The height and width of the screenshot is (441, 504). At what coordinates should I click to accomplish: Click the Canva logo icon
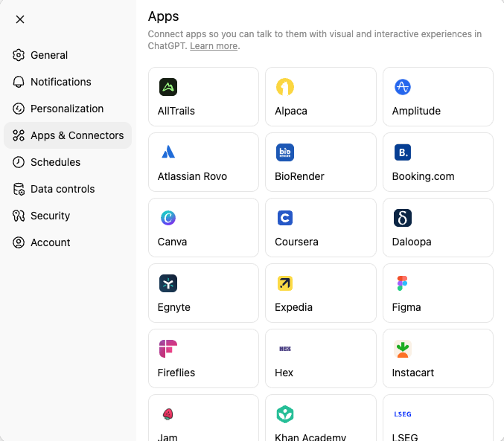[168, 218]
